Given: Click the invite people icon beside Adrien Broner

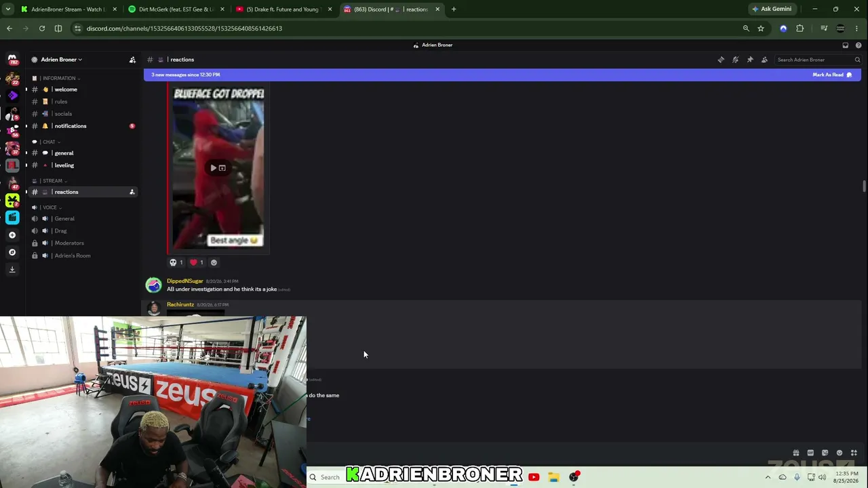Looking at the screenshot, I should pyautogui.click(x=132, y=60).
